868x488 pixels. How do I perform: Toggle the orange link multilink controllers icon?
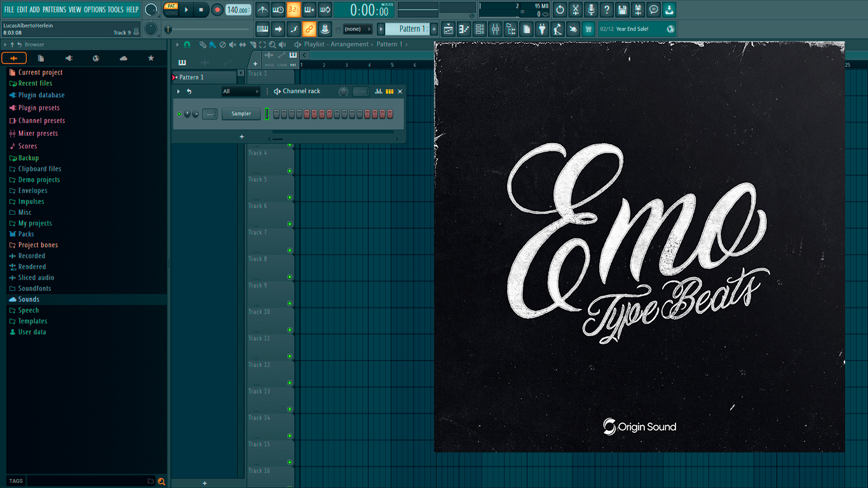click(309, 29)
